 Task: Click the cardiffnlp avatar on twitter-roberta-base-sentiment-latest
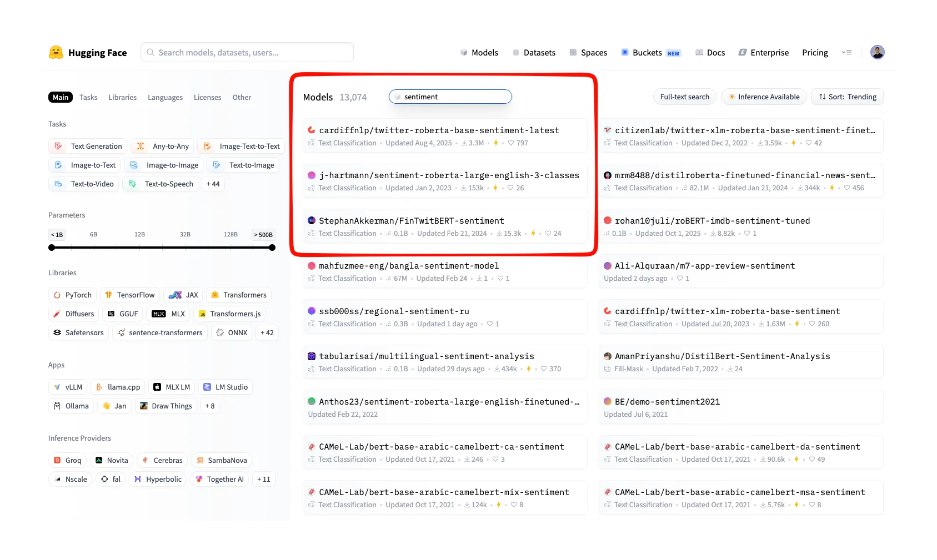[x=312, y=130]
